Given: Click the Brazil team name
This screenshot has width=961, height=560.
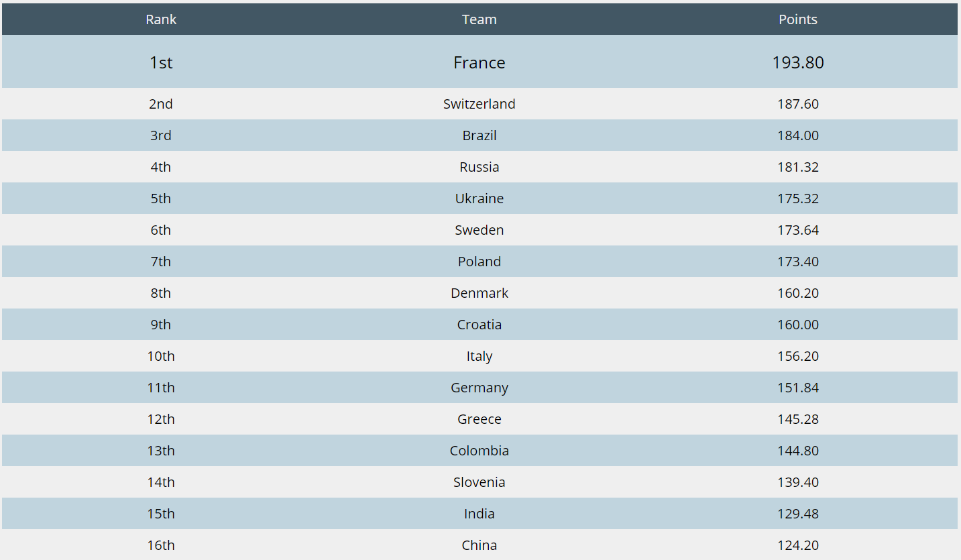Looking at the screenshot, I should click(479, 135).
